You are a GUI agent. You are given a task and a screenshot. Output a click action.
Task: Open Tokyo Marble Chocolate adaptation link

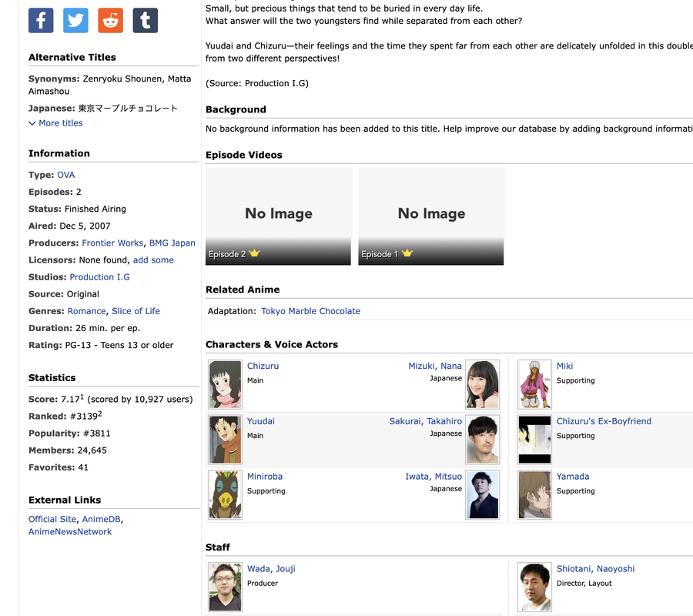point(310,311)
